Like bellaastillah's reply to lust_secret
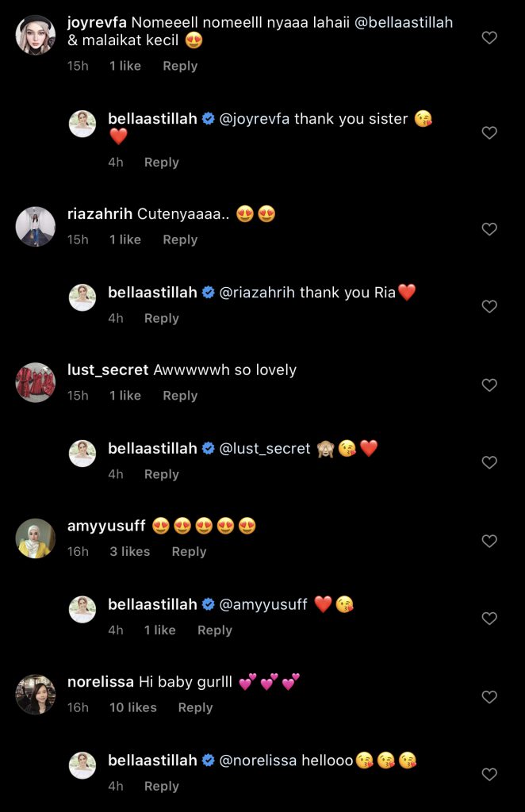This screenshot has width=525, height=812. pyautogui.click(x=489, y=462)
